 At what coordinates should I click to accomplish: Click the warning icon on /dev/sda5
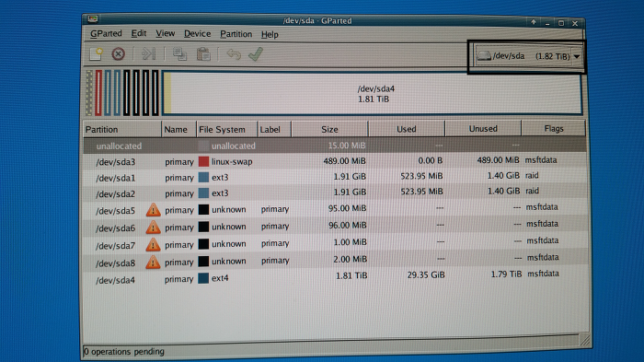click(x=154, y=210)
